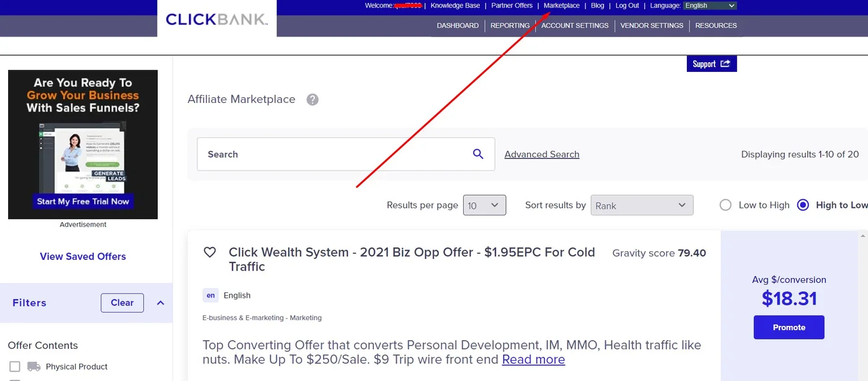Open the Marketplace top menu link
This screenshot has height=381, width=868.
[562, 6]
